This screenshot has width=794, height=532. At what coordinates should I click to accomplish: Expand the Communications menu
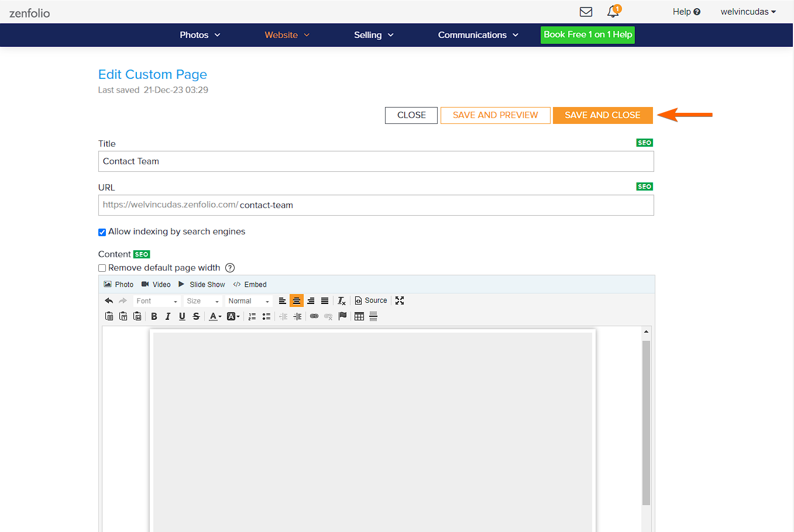click(478, 35)
